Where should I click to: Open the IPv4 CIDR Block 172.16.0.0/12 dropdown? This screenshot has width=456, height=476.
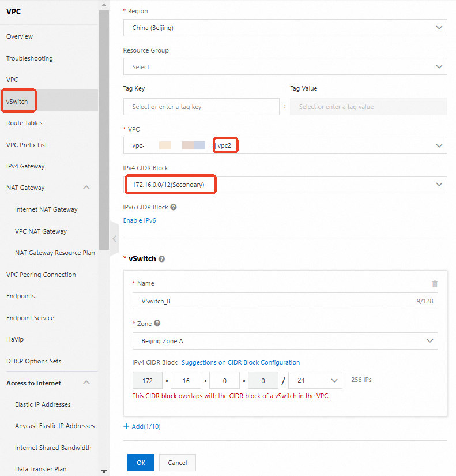coord(285,185)
